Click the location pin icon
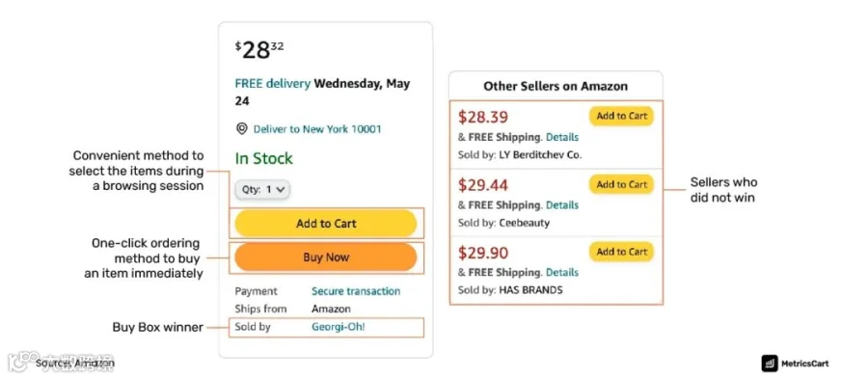This screenshot has width=868, height=379. click(241, 129)
